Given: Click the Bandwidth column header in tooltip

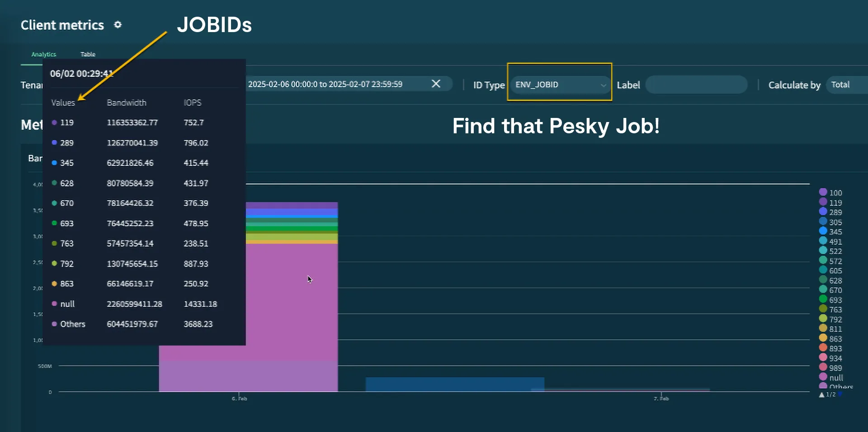Looking at the screenshot, I should click(127, 103).
